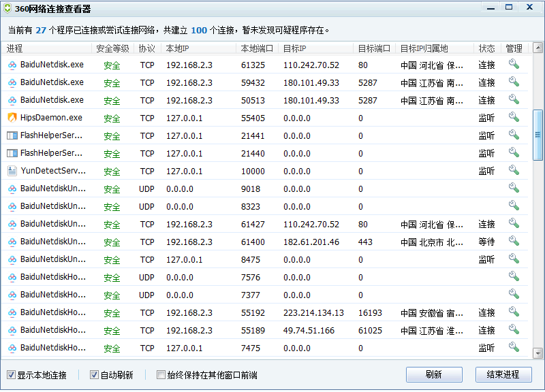Viewport: 545px width, 392px height.
Task: Click the 状态 column header
Action: coord(486,49)
